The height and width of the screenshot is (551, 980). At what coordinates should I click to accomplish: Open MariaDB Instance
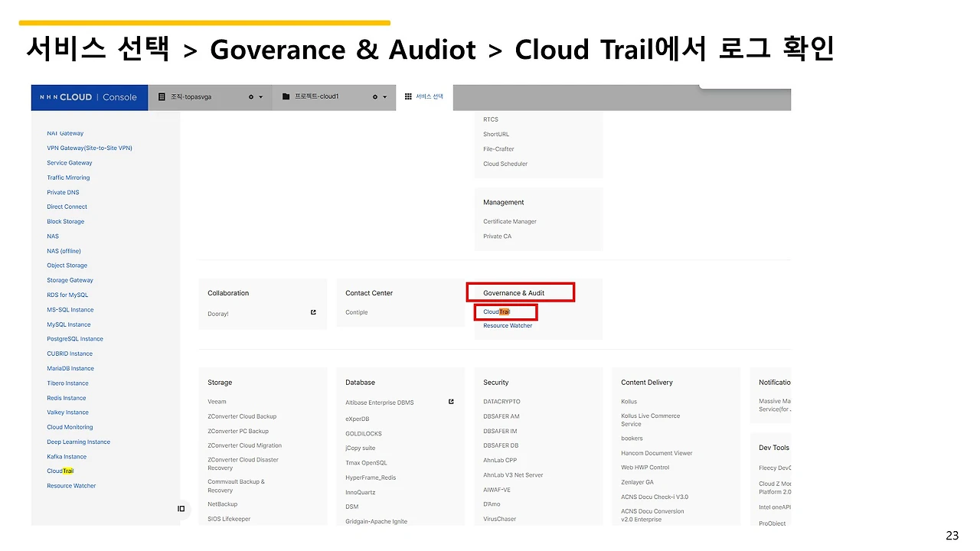70,369
